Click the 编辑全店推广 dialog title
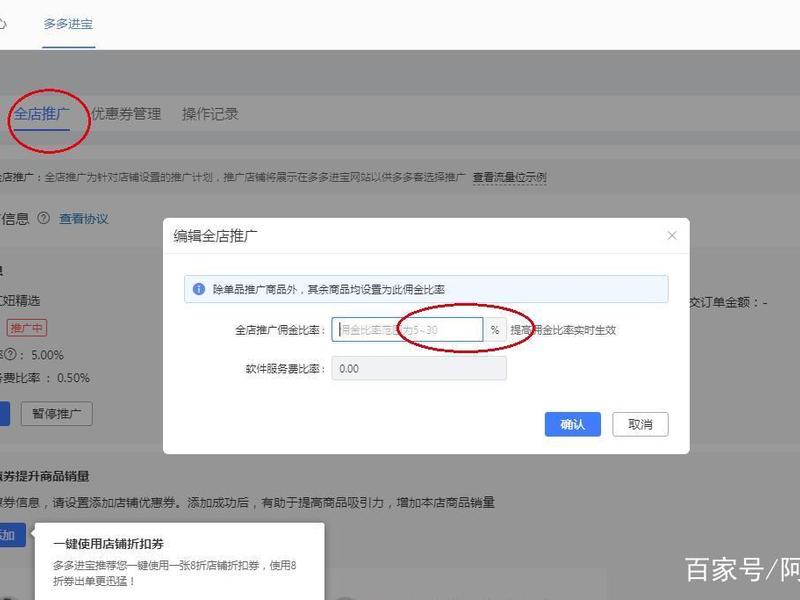 click(x=215, y=236)
